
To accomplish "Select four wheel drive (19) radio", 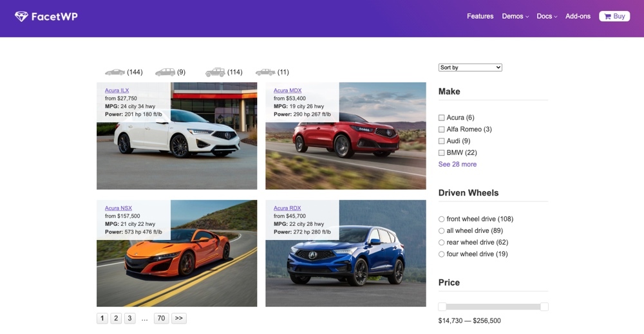I will [442, 254].
